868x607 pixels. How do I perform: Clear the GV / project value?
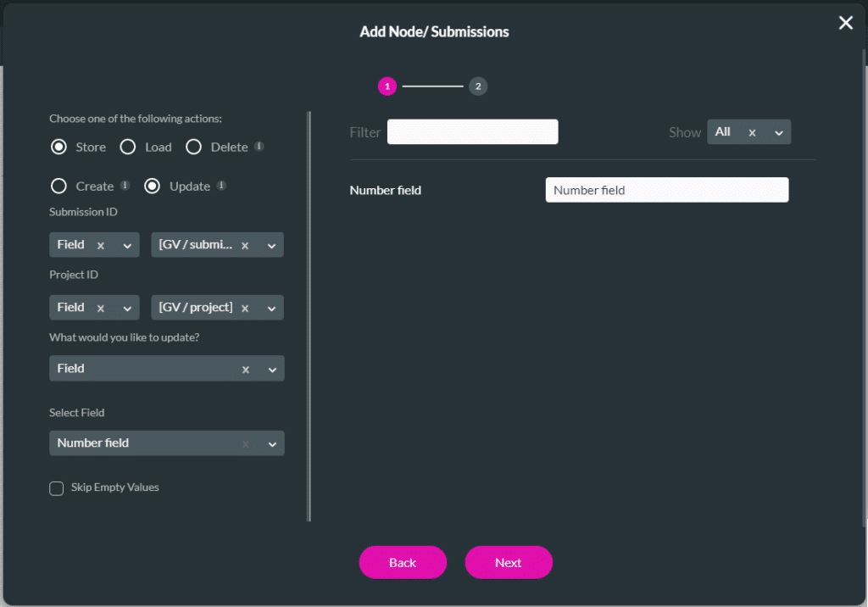point(245,308)
